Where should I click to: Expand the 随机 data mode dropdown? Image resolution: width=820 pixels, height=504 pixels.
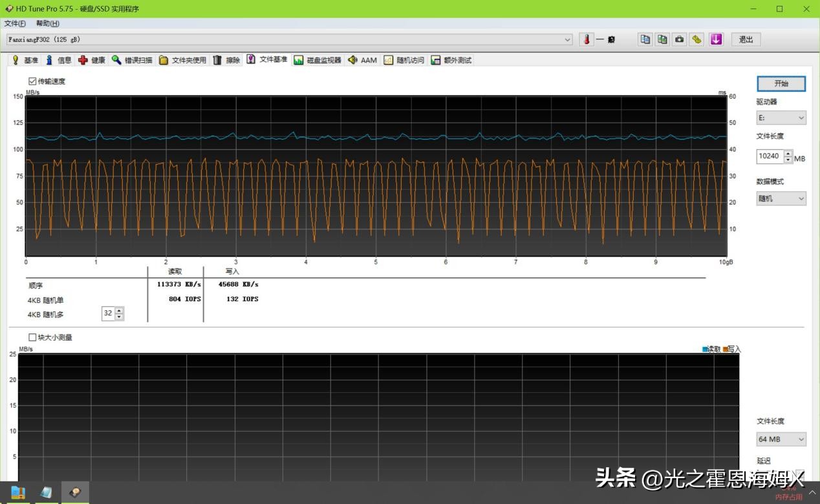pyautogui.click(x=781, y=198)
